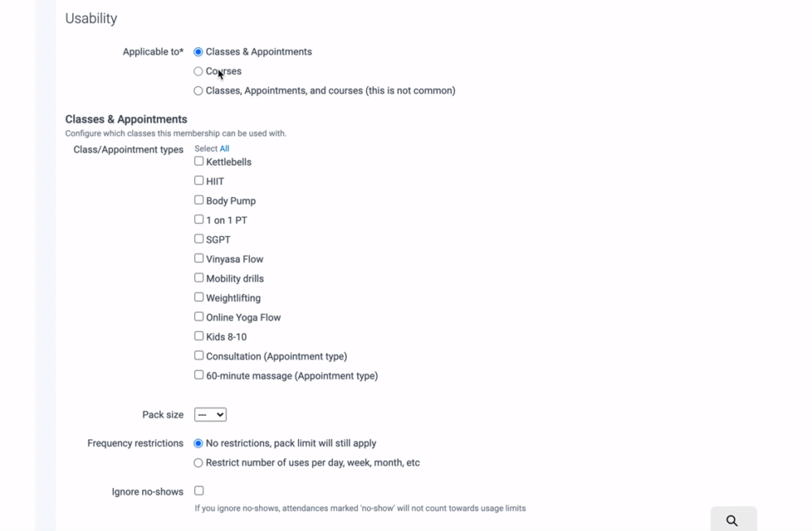Image resolution: width=812 pixels, height=531 pixels.
Task: Open the Pack size dropdown
Action: pos(210,415)
